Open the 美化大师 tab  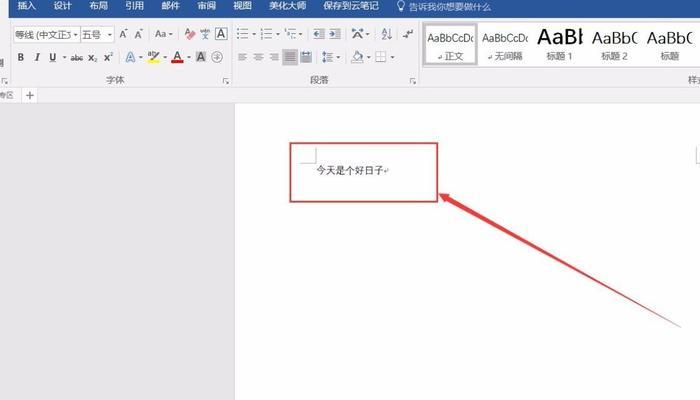pos(288,6)
